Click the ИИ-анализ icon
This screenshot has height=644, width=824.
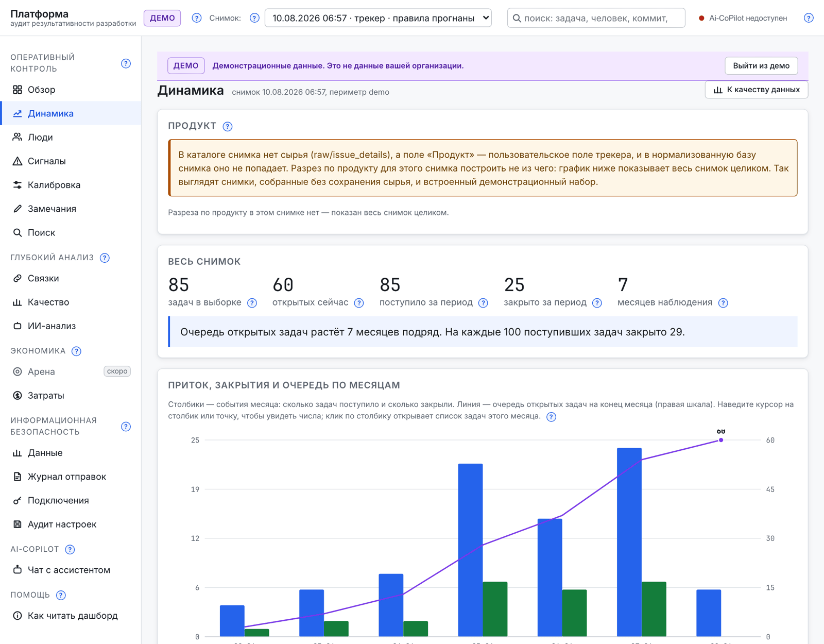18,326
